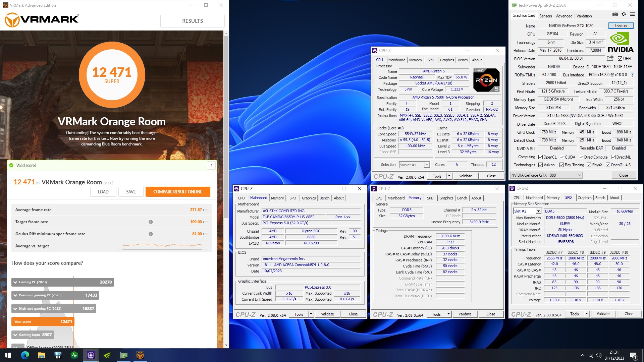Click the VRMark scrollbar down arrow
Viewport: 644px width, 362px height.
click(x=226, y=345)
